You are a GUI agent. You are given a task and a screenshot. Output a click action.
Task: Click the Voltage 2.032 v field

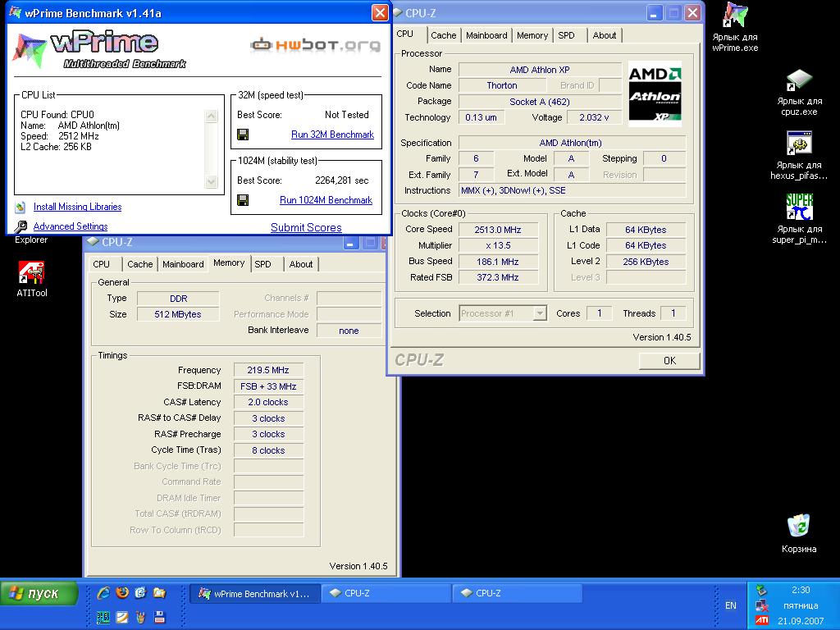tap(594, 117)
